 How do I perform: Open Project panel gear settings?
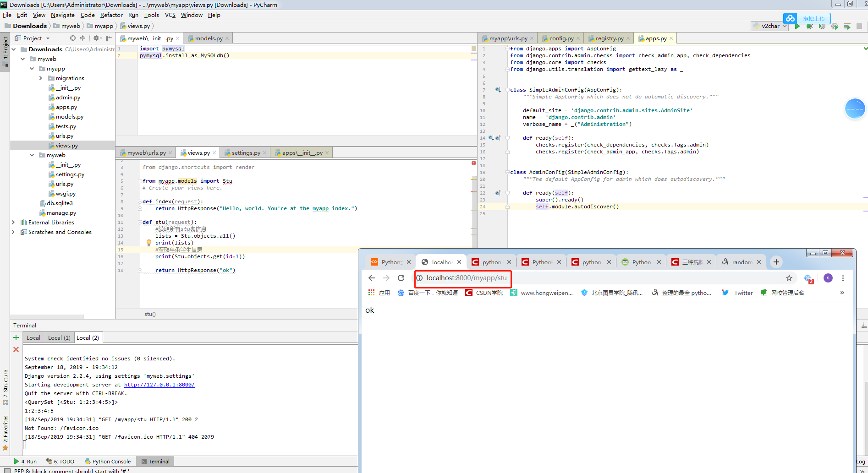tap(97, 38)
